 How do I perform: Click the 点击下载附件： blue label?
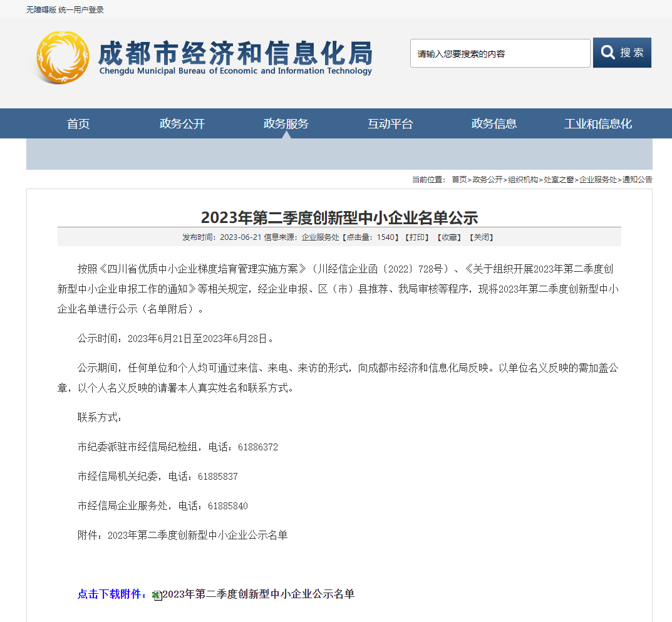point(113,594)
